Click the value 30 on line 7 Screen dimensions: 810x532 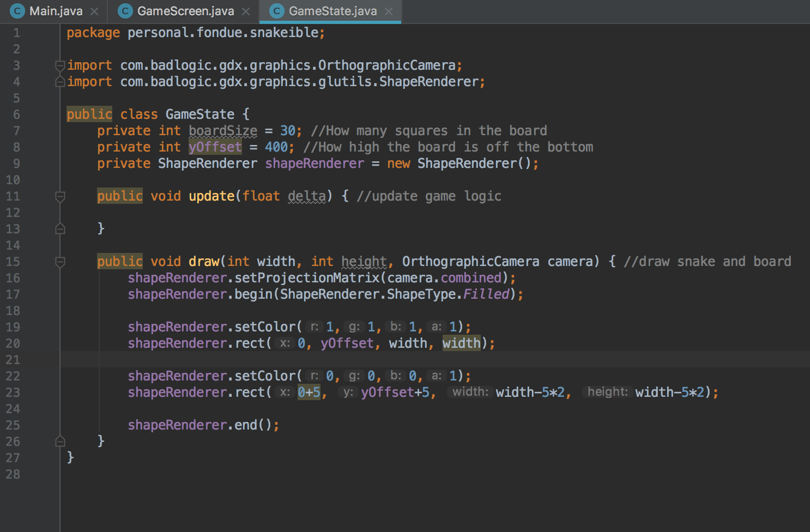pos(288,131)
